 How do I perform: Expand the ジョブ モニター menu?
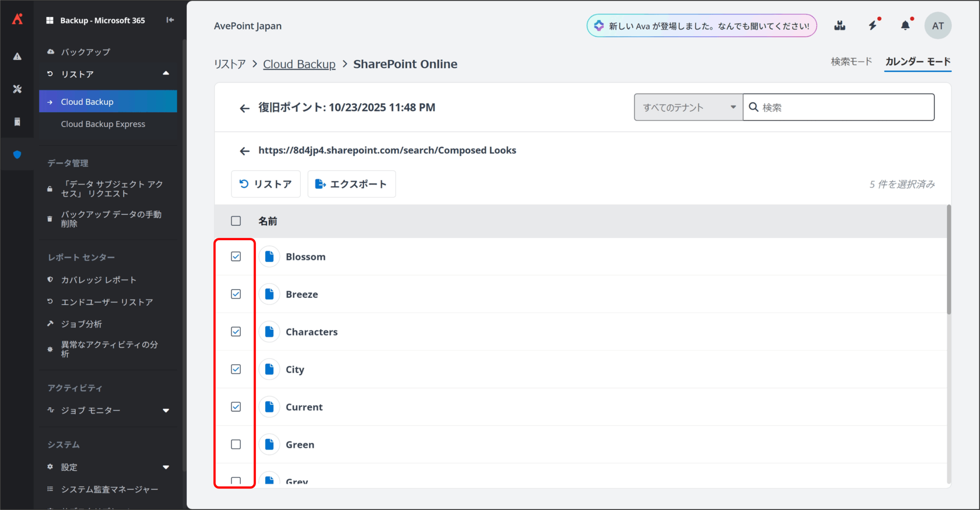(166, 410)
